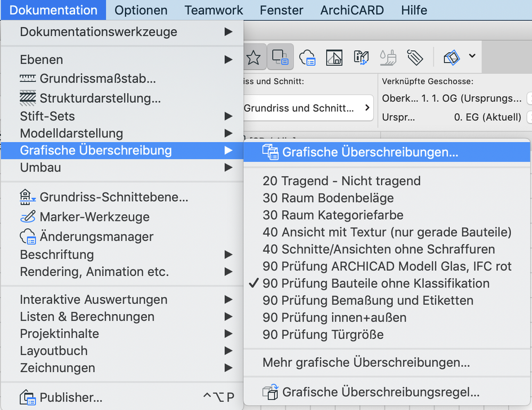This screenshot has width=532, height=410.
Task: Select '0. EG (Aktuell)' linked story field
Action: tap(487, 117)
